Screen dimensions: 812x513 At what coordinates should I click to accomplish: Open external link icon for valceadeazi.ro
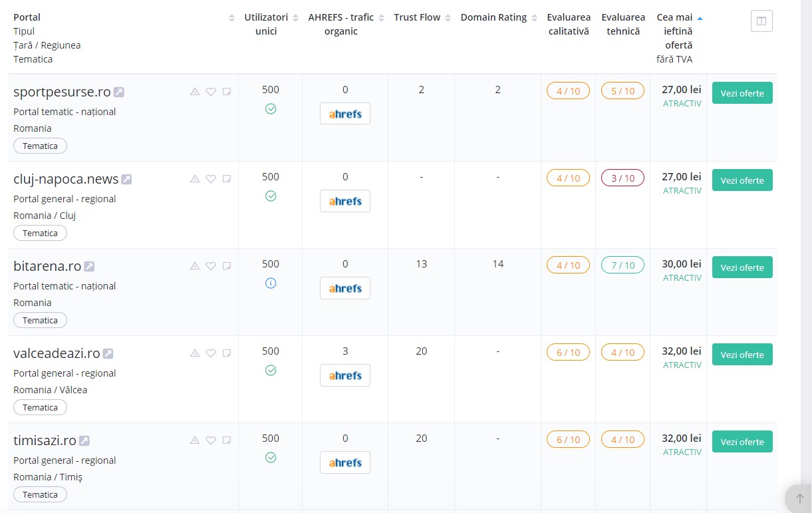pyautogui.click(x=108, y=354)
